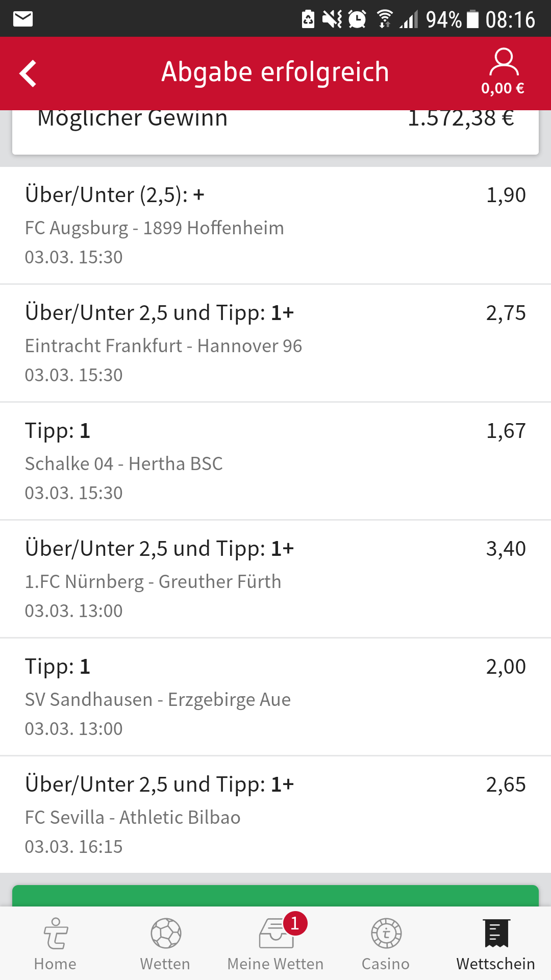Tap the 0,00 € account balance
The width and height of the screenshot is (551, 980).
(503, 88)
